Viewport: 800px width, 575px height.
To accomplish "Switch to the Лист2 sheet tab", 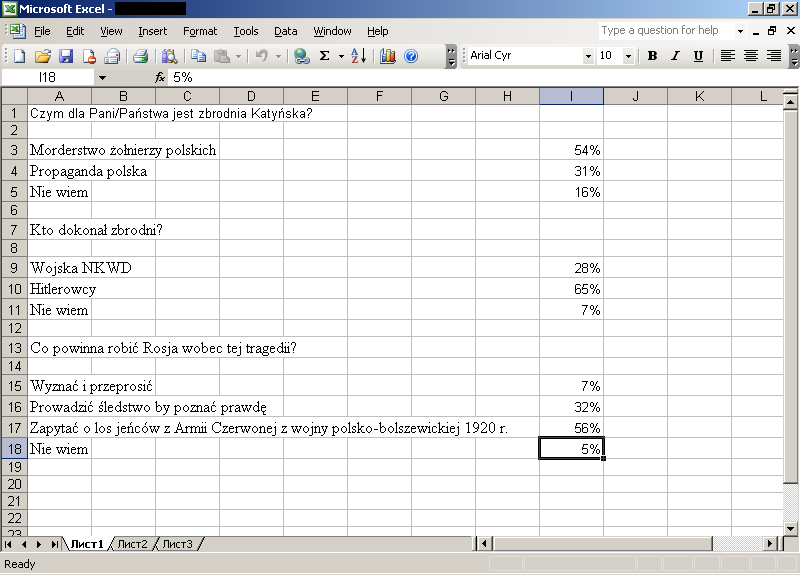I will (132, 544).
